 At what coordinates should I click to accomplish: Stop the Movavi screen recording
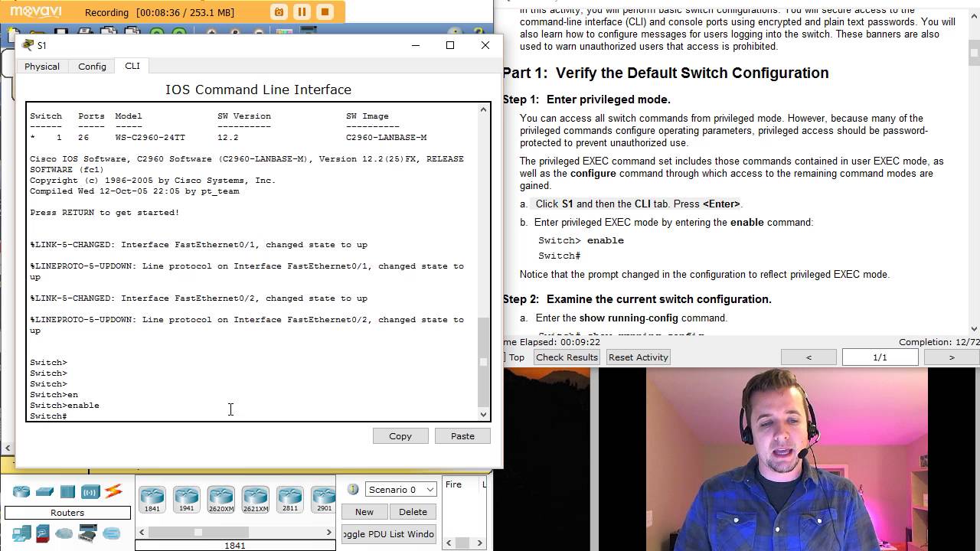(x=325, y=11)
